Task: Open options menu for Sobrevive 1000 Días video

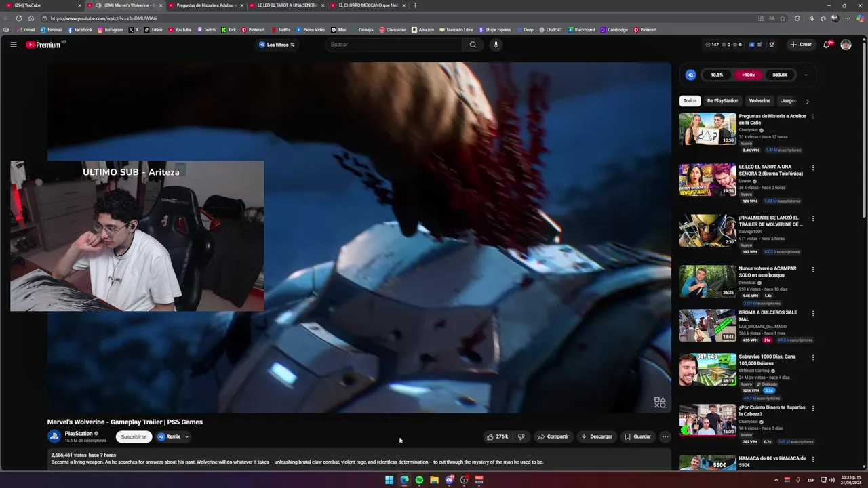Action: [x=813, y=357]
